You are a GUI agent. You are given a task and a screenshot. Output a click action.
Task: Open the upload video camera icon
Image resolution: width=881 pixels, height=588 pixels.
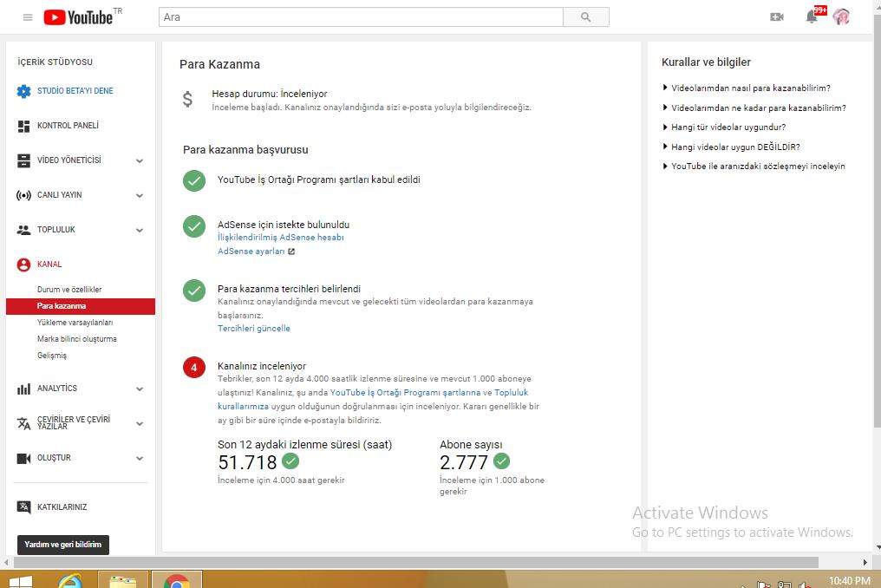776,16
